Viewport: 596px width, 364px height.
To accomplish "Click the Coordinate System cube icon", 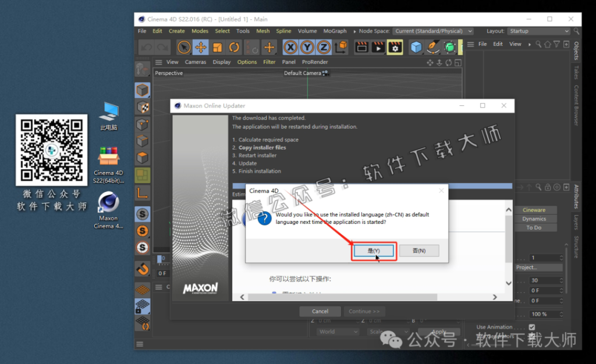I will [x=342, y=47].
